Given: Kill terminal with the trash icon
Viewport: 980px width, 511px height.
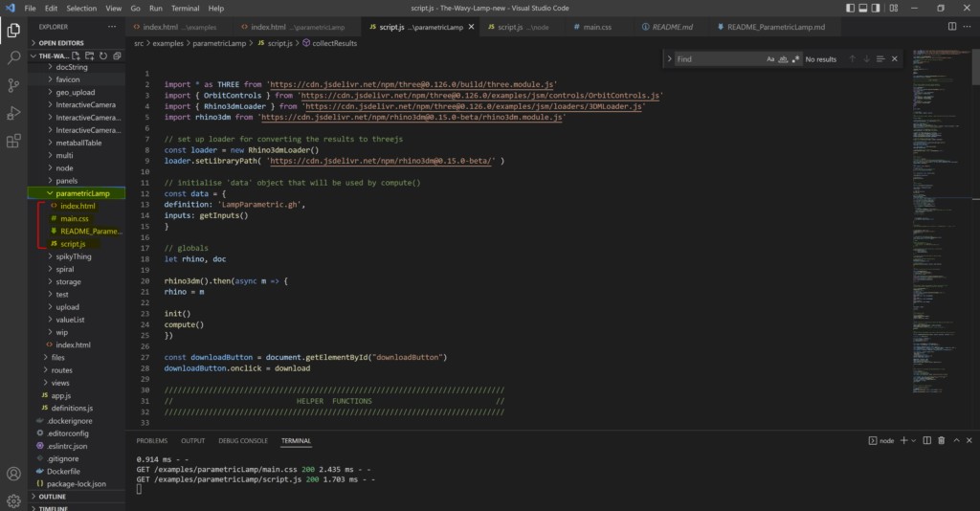Looking at the screenshot, I should coord(942,440).
